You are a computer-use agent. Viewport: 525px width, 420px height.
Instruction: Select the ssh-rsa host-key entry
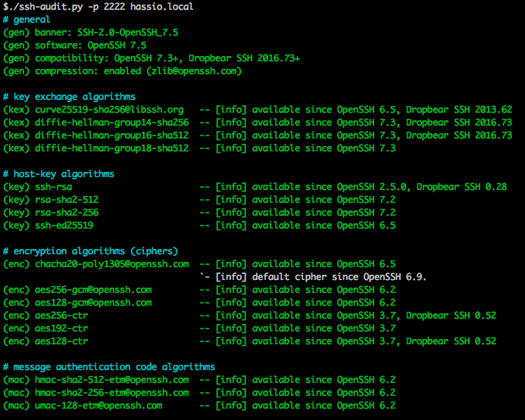255,187
